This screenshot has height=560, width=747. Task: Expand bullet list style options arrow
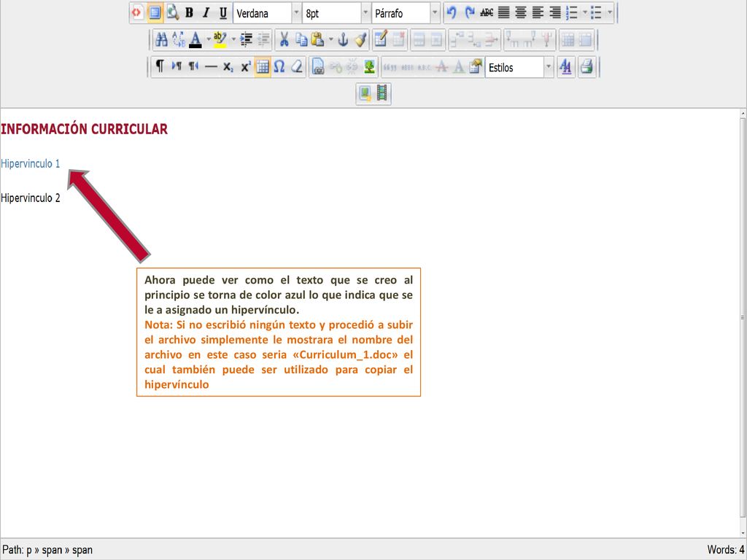point(610,13)
